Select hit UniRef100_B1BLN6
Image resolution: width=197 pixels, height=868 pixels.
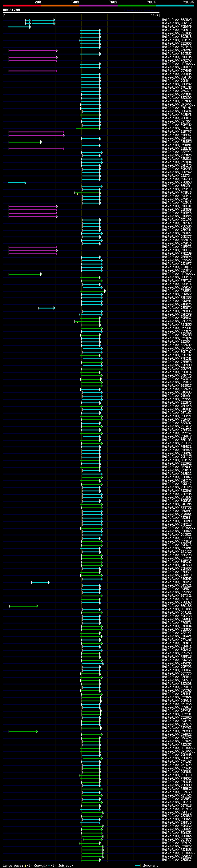tap(177, 149)
